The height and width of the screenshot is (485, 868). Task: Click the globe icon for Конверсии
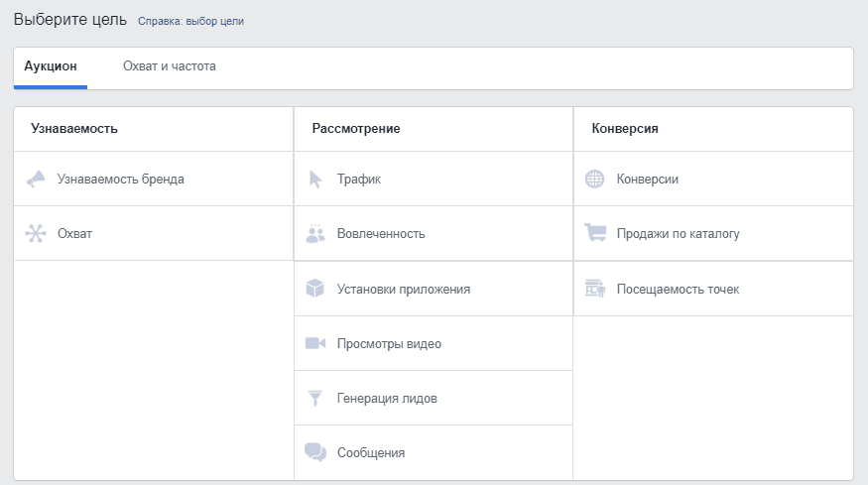click(x=595, y=179)
